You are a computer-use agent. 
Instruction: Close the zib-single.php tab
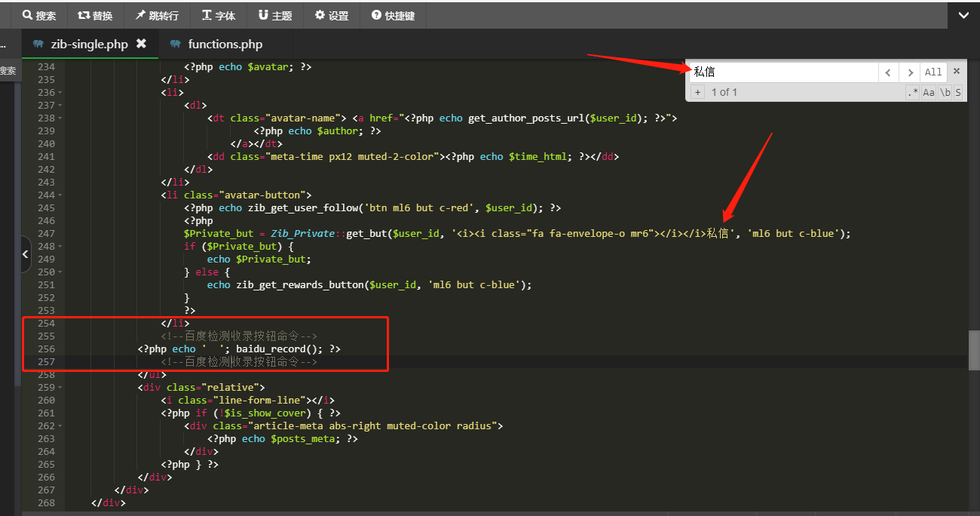click(141, 44)
